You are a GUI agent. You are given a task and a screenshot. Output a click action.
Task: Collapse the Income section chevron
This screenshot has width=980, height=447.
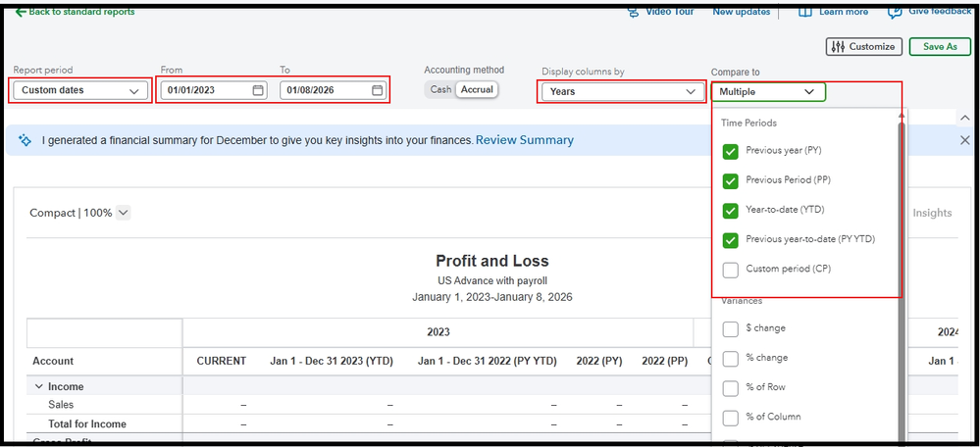39,387
